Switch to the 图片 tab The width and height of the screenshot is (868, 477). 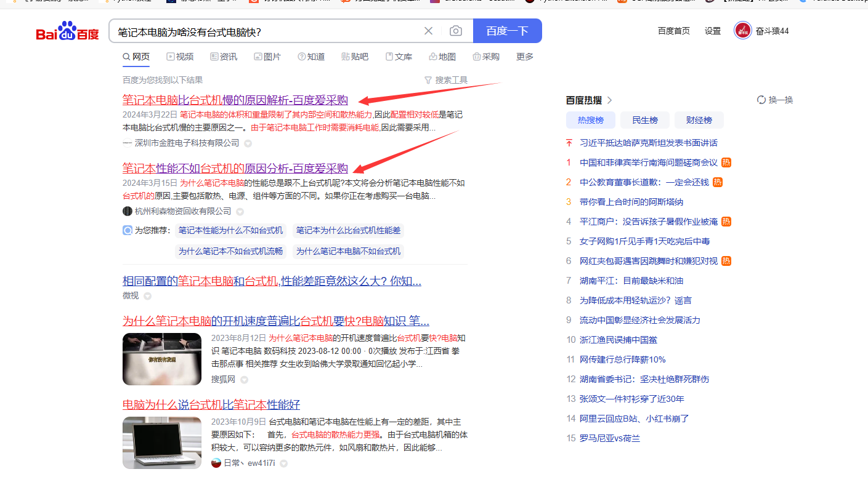(x=267, y=57)
